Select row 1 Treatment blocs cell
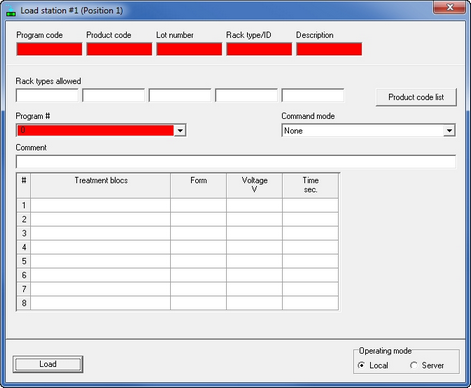This screenshot has height=388, width=471. (100, 205)
